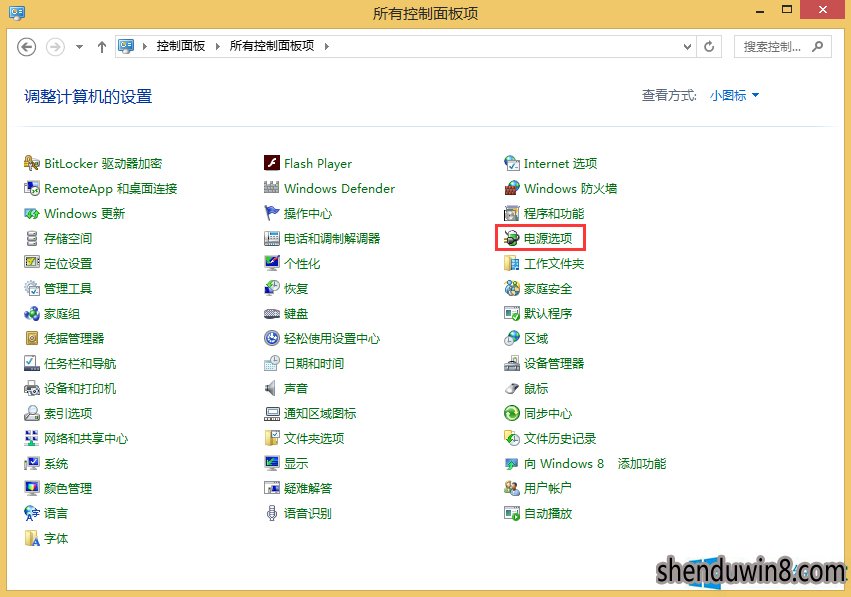
Task: Click the search magnifier icon
Action: coord(817,47)
